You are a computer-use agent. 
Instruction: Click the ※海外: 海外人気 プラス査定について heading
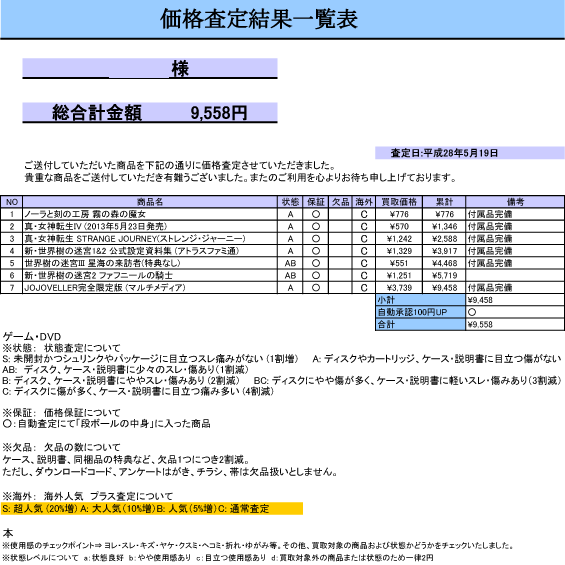coord(88,496)
